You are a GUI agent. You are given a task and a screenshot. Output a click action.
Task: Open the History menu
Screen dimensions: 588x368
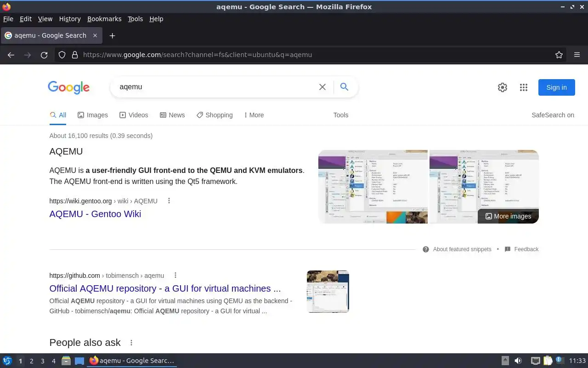coord(70,19)
